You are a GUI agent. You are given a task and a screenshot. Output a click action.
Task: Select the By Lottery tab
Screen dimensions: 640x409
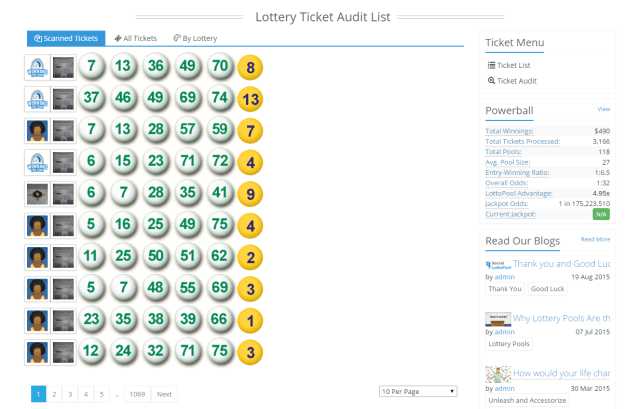pos(195,38)
